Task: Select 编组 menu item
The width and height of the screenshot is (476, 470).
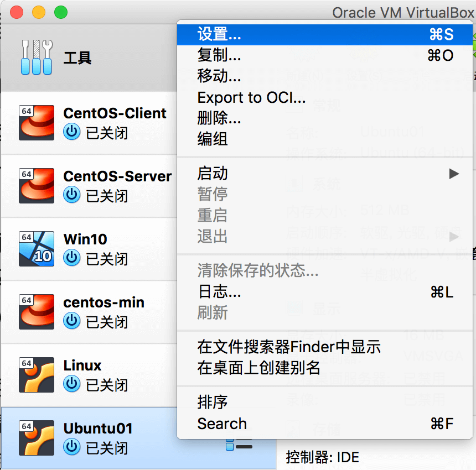Action: click(x=325, y=139)
